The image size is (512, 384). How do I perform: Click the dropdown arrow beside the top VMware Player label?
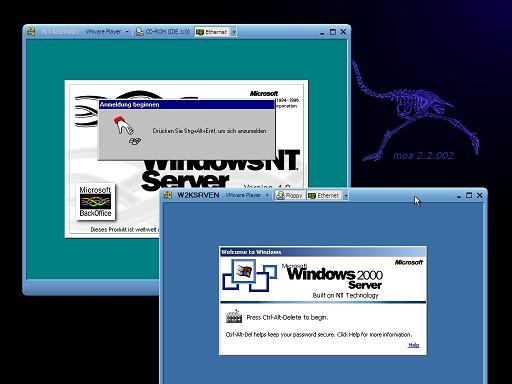(x=127, y=32)
